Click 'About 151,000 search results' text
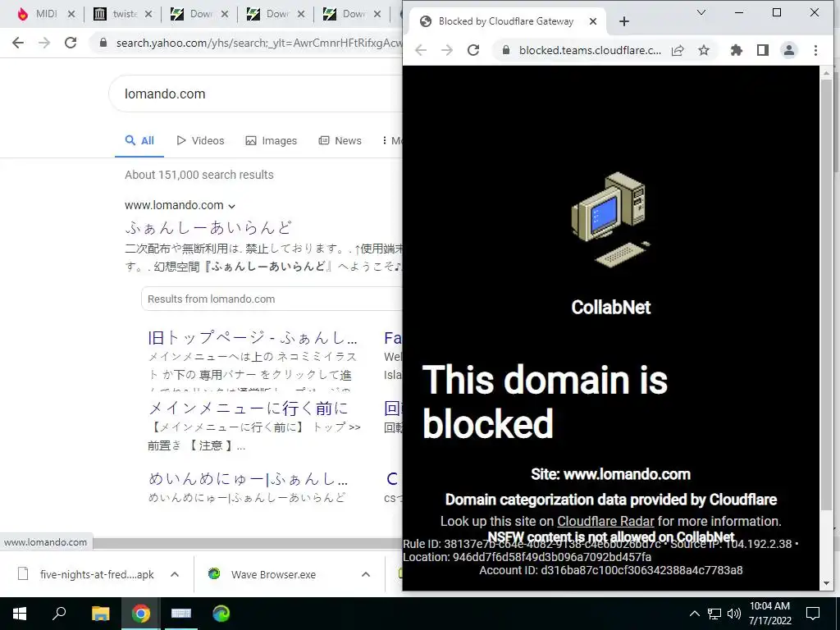 pos(199,175)
